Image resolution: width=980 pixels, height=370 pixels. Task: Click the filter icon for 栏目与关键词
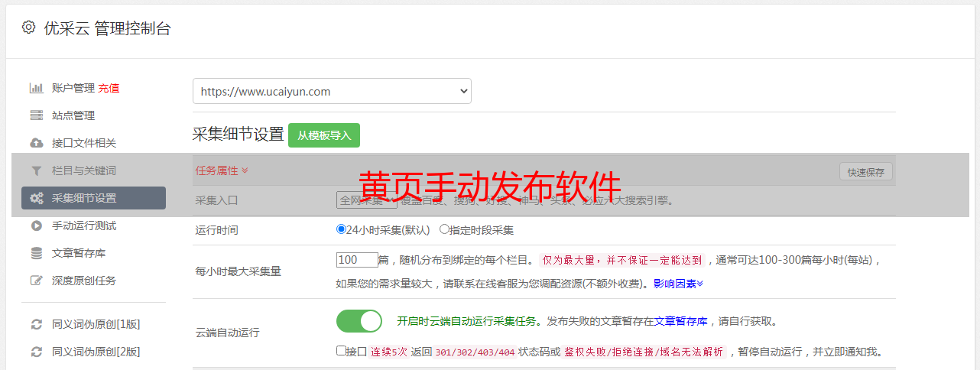pyautogui.click(x=36, y=170)
